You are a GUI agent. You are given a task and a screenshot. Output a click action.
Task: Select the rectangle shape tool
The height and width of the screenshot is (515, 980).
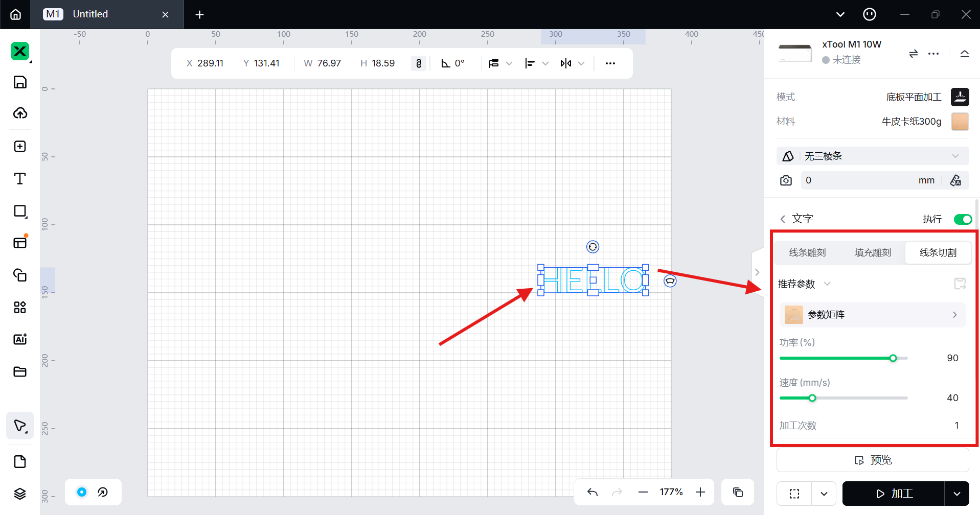click(20, 212)
